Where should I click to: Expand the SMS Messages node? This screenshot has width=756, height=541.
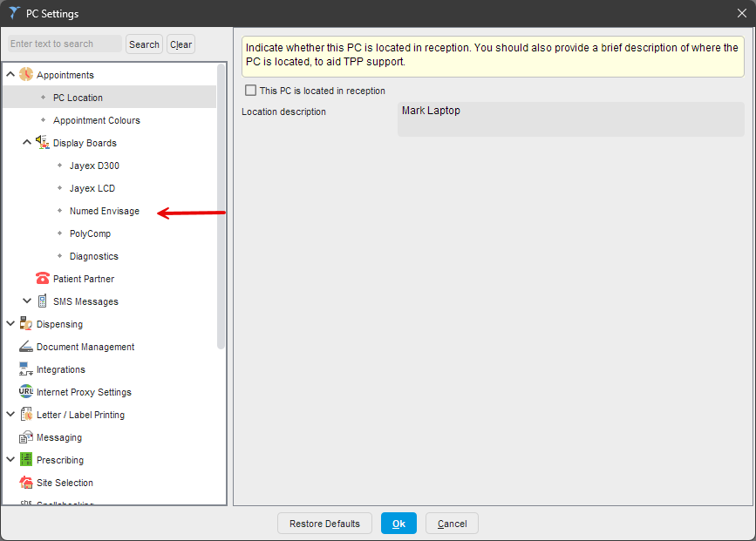click(x=27, y=301)
